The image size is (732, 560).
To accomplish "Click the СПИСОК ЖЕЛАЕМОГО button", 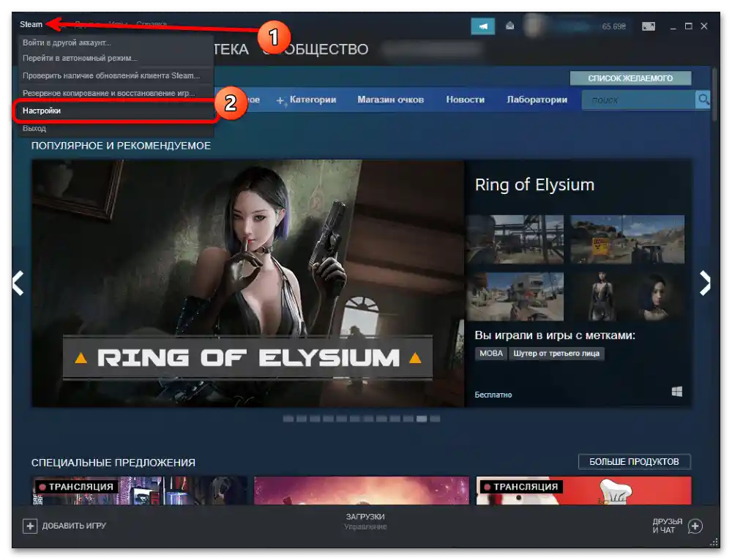I will point(630,78).
